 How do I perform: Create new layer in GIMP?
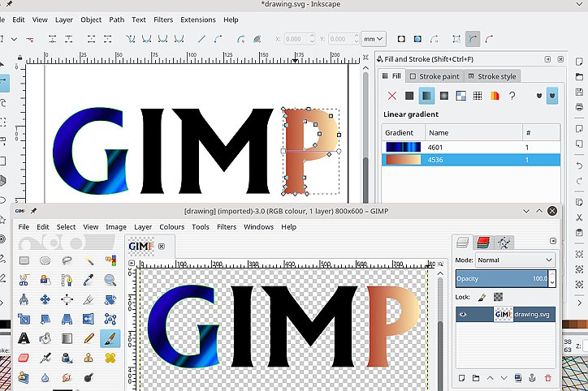click(461, 378)
